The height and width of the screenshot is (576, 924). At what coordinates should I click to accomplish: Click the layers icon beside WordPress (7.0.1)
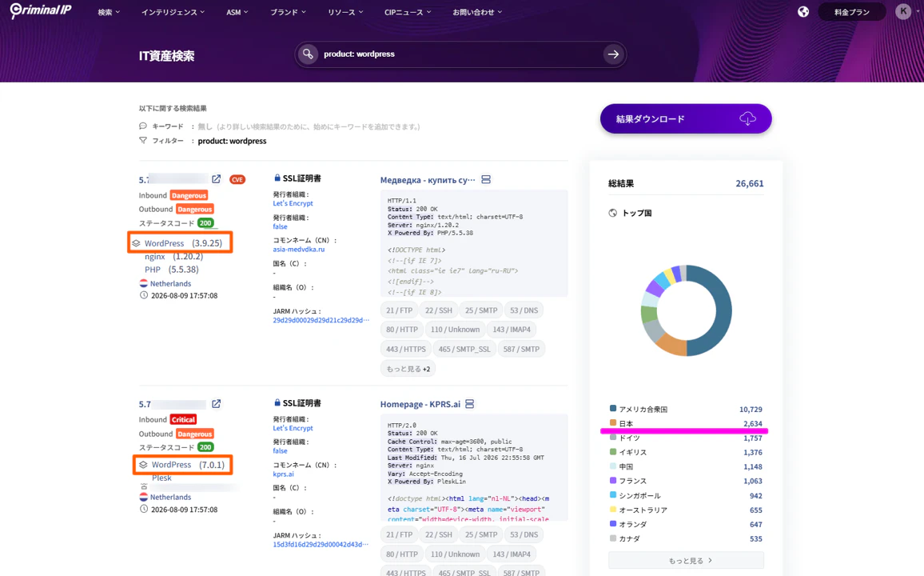point(143,465)
